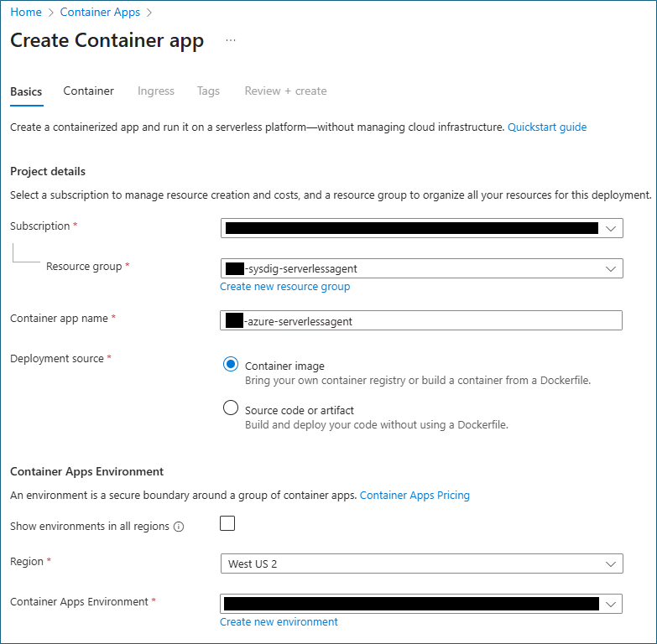Viewport: 657px width, 644px height.
Task: Click the Container app name text field
Action: point(421,320)
